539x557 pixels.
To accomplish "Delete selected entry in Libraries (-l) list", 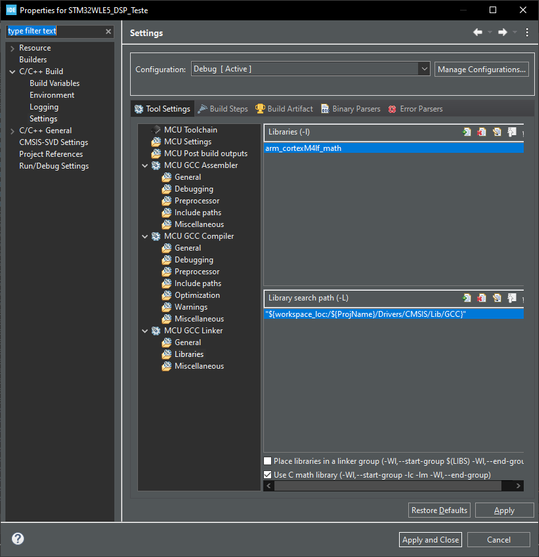I will click(x=482, y=132).
